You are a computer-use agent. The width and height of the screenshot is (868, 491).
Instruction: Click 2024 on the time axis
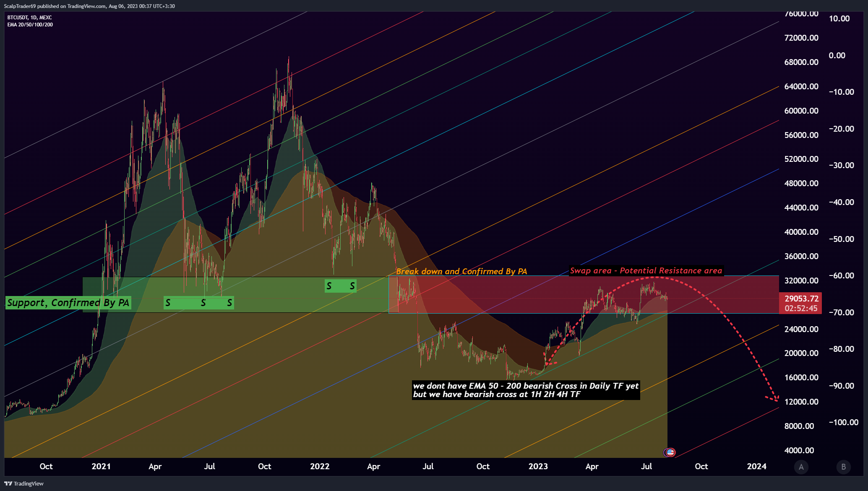click(x=757, y=466)
